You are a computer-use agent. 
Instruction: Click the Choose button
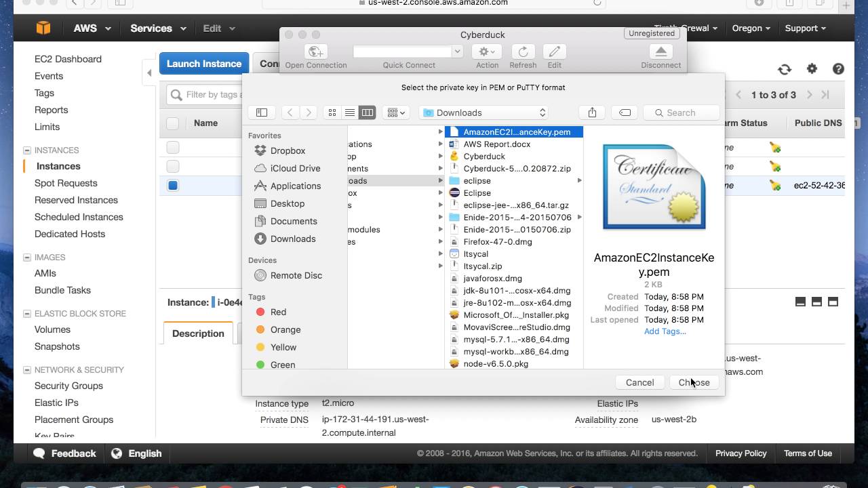(694, 382)
